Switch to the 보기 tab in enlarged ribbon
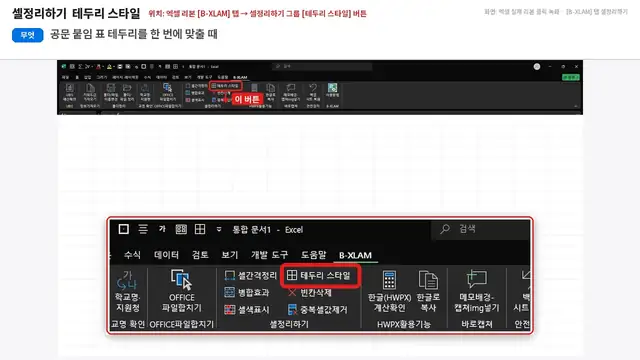Image resolution: width=640 pixels, height=360 pixels. point(229,255)
